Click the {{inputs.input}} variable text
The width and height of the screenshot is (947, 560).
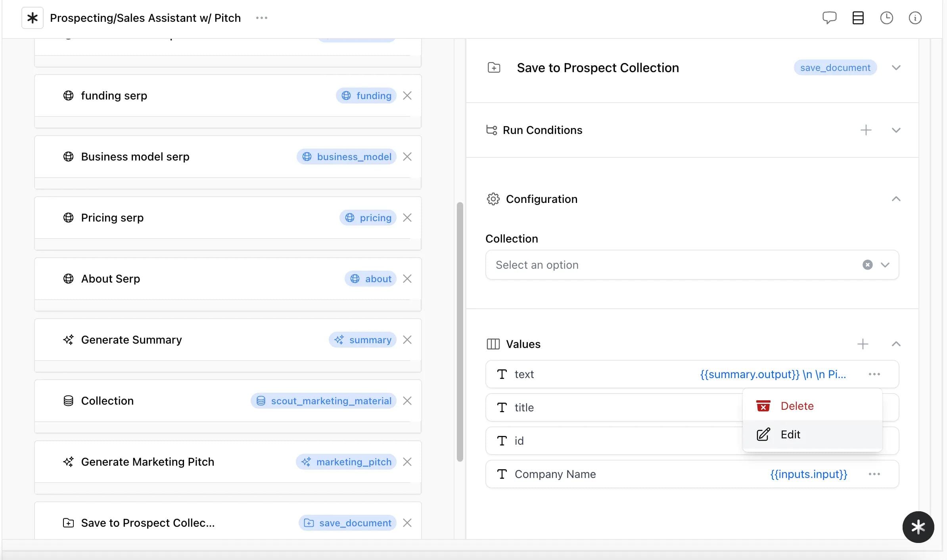click(809, 474)
